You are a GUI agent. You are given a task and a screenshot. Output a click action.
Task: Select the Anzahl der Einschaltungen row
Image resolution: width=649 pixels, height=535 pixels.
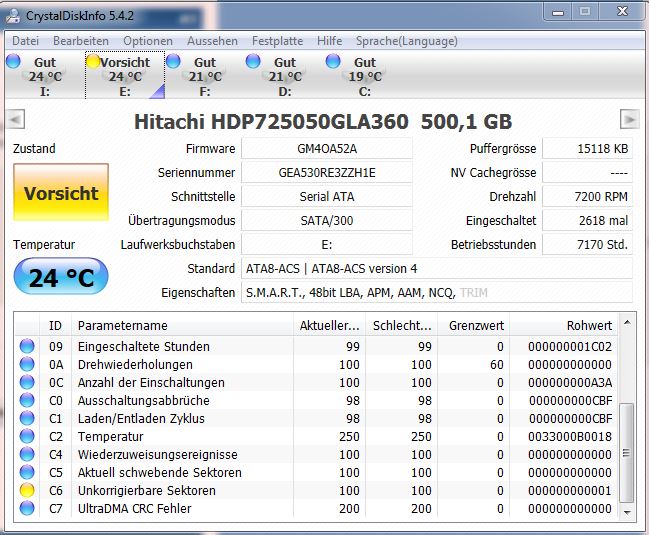(317, 382)
